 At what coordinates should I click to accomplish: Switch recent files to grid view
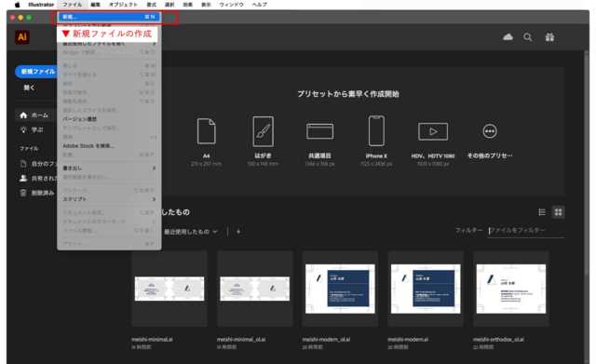point(558,212)
